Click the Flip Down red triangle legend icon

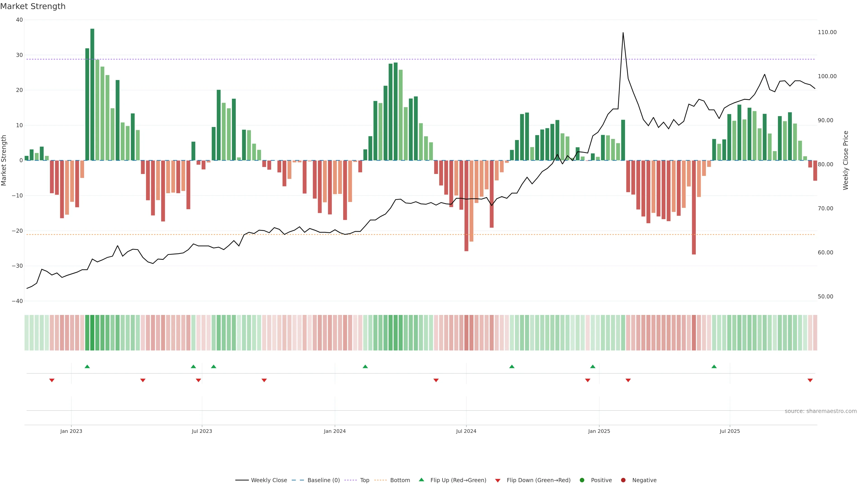[498, 480]
